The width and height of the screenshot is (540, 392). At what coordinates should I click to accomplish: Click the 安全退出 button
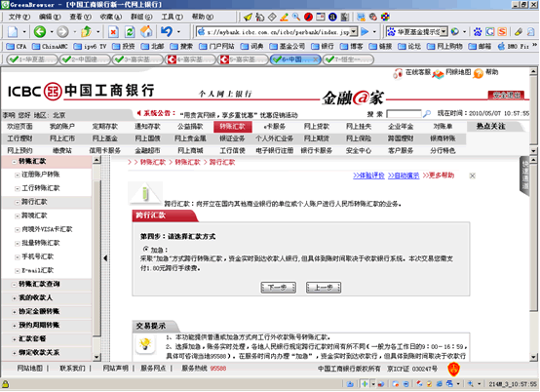[x=506, y=95]
